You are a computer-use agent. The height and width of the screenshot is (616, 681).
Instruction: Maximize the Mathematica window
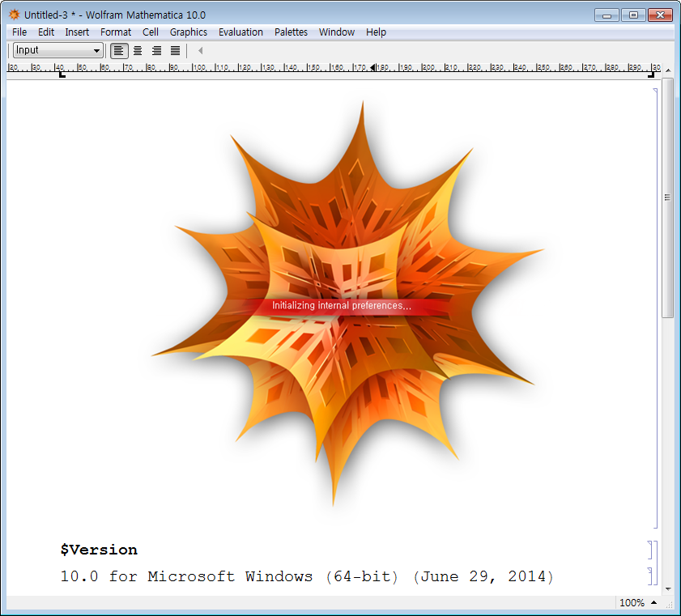click(x=633, y=15)
